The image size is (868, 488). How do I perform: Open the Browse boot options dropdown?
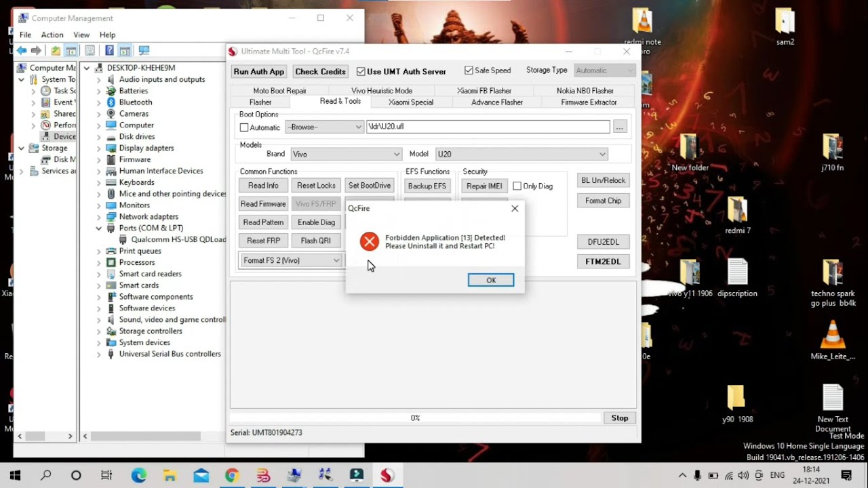(324, 127)
